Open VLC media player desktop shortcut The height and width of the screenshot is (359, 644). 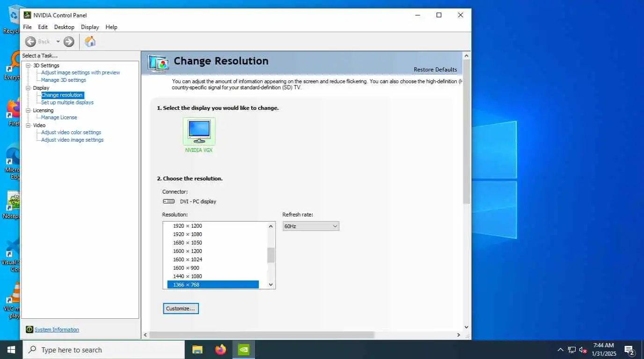click(12, 300)
